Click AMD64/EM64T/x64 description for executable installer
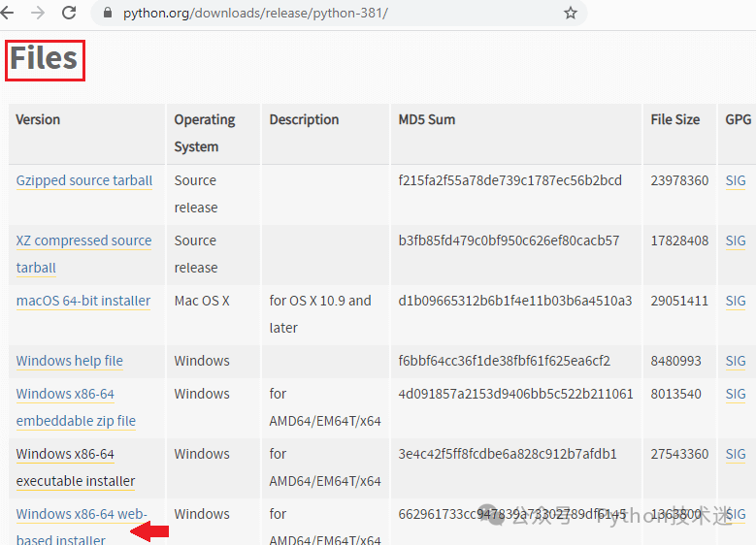Screen dimensions: 756x545 325,467
